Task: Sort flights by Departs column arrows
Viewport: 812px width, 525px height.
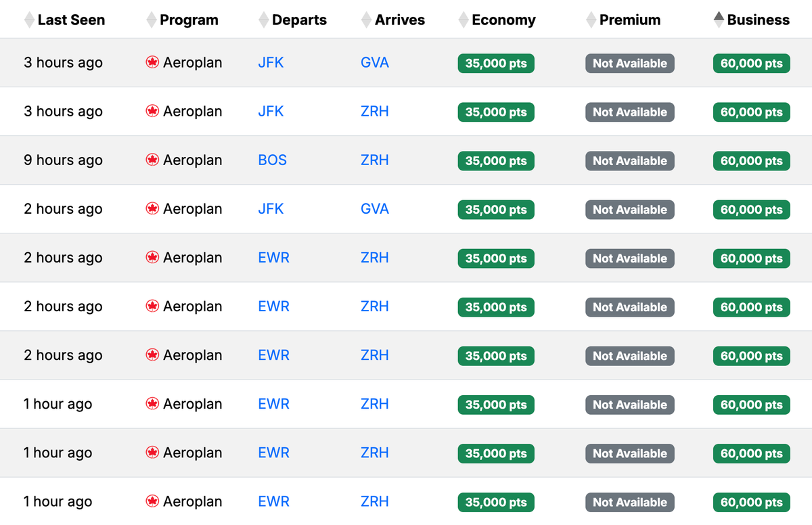Action: point(264,20)
